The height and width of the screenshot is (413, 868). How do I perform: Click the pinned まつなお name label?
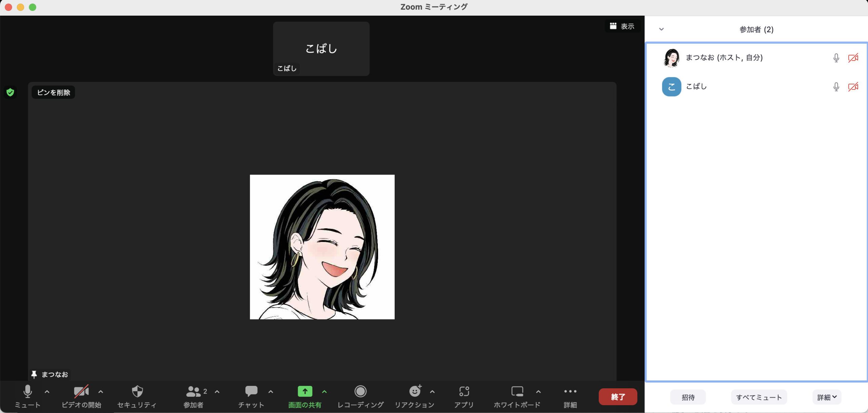tap(50, 374)
